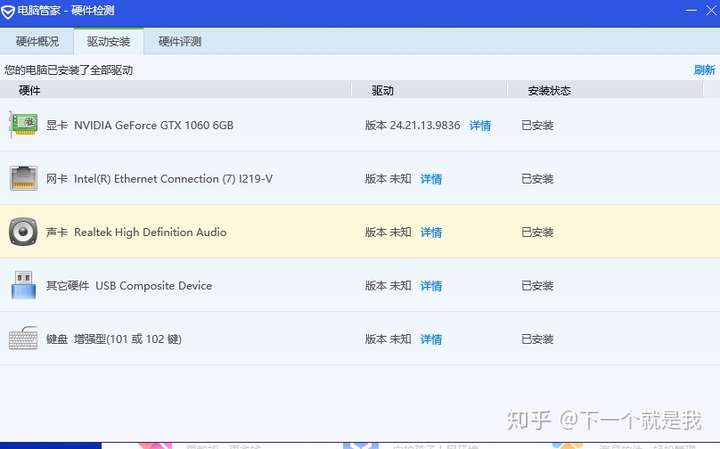Open the 硬件评测 tab
The width and height of the screenshot is (720, 449).
(180, 41)
